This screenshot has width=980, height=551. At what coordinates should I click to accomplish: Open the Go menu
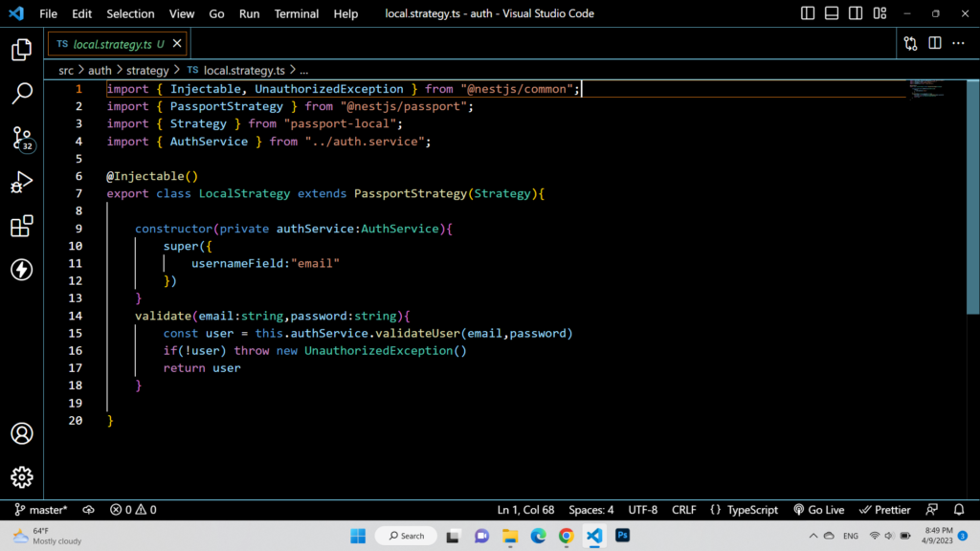(216, 13)
